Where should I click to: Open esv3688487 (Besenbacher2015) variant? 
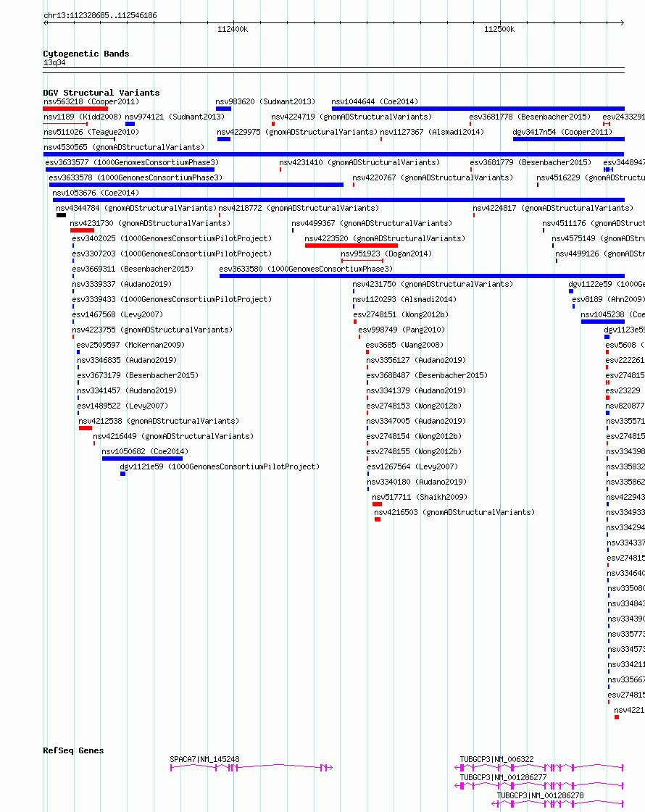pos(427,375)
